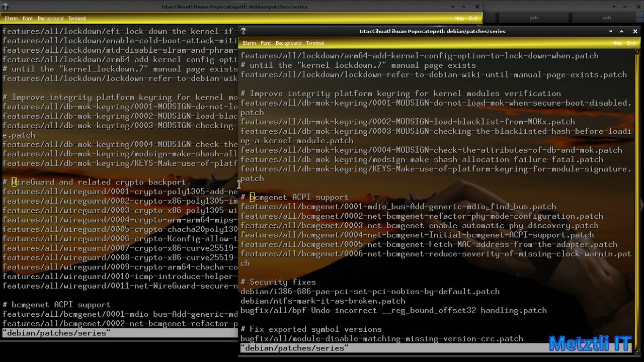Click 'wireguard/0011-net-WireGuard-secure-n' line in back window
This screenshot has width=644, height=362.
120,286
